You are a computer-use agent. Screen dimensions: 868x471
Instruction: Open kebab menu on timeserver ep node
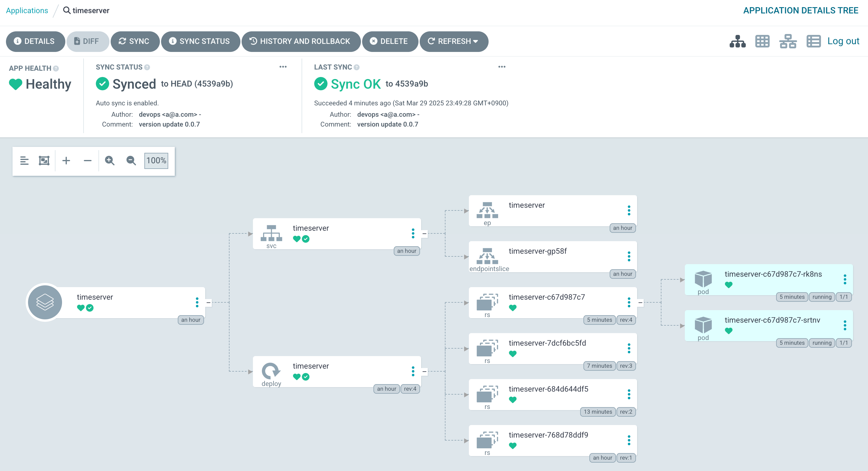629,210
